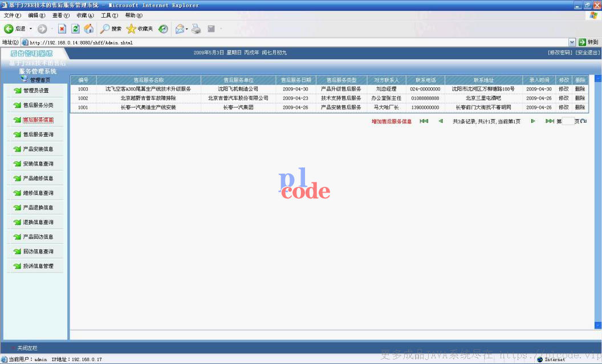Screen dimensions: 602x364
Task: Go to the next page arrow
Action: (533, 121)
